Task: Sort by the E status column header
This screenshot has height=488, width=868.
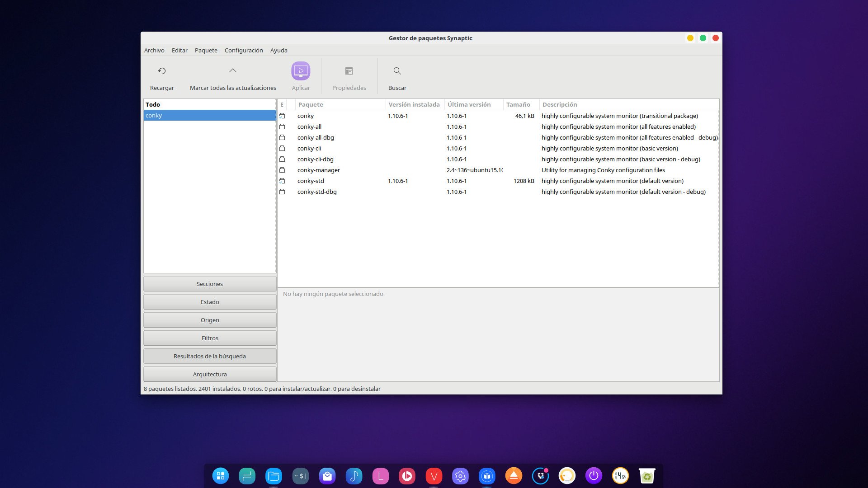Action: click(282, 104)
